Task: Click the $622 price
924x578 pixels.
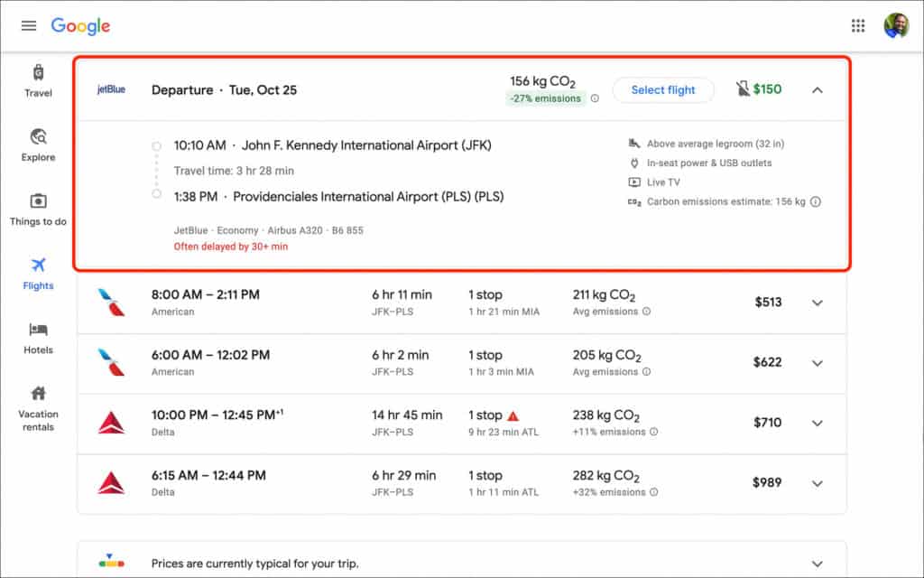Action: coord(767,362)
